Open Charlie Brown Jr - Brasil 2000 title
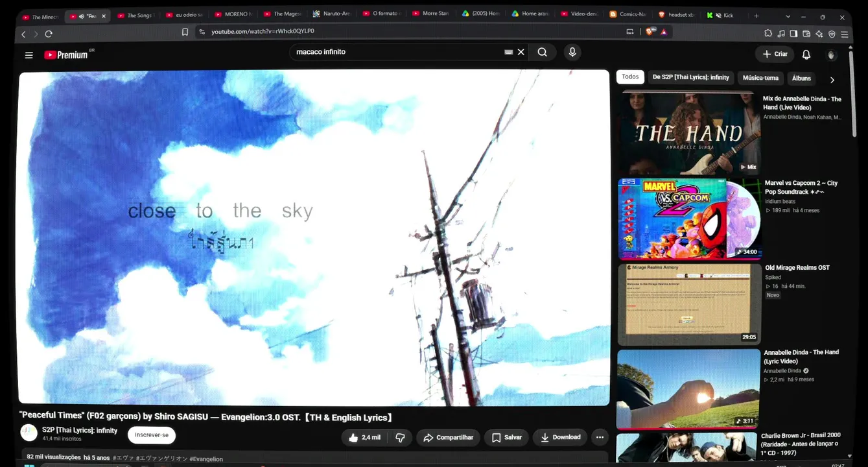 tap(801, 444)
